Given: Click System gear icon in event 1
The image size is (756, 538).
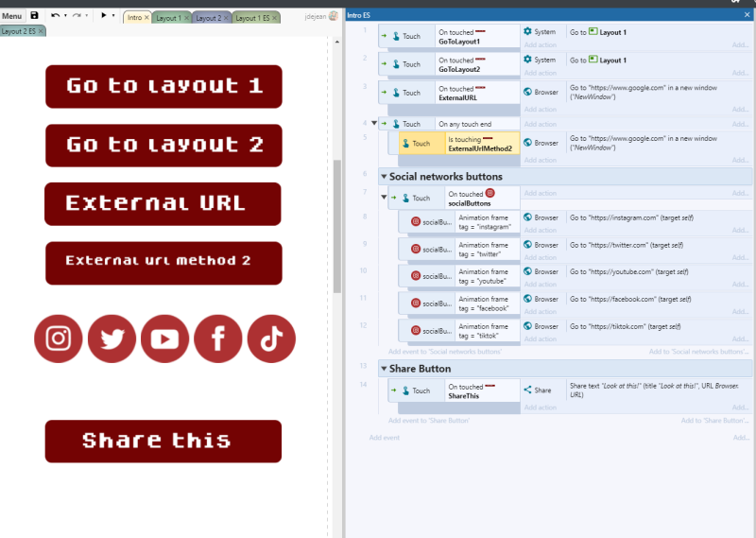Looking at the screenshot, I should pos(527,31).
